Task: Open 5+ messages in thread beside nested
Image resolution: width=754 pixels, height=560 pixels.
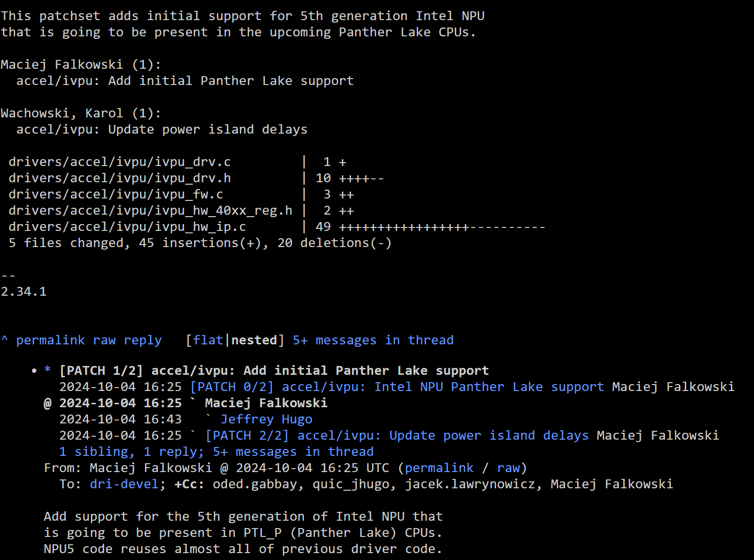Action: point(373,340)
